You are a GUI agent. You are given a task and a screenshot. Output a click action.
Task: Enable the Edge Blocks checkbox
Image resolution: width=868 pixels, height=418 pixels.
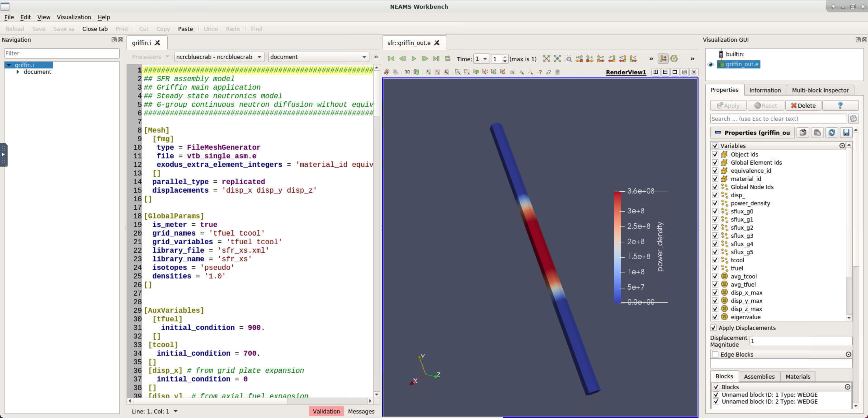click(715, 354)
